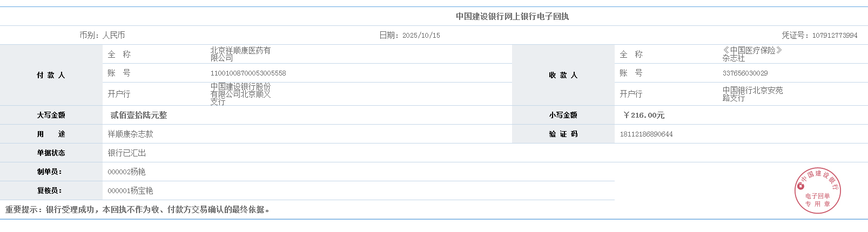The height and width of the screenshot is (232, 868).
Task: Select voucher number 107912773994
Action: (x=835, y=36)
